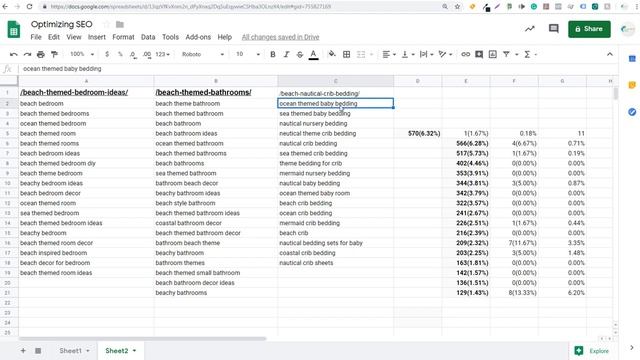The width and height of the screenshot is (640, 360).
Task: Click the insert chart icon
Action: click(x=493, y=54)
